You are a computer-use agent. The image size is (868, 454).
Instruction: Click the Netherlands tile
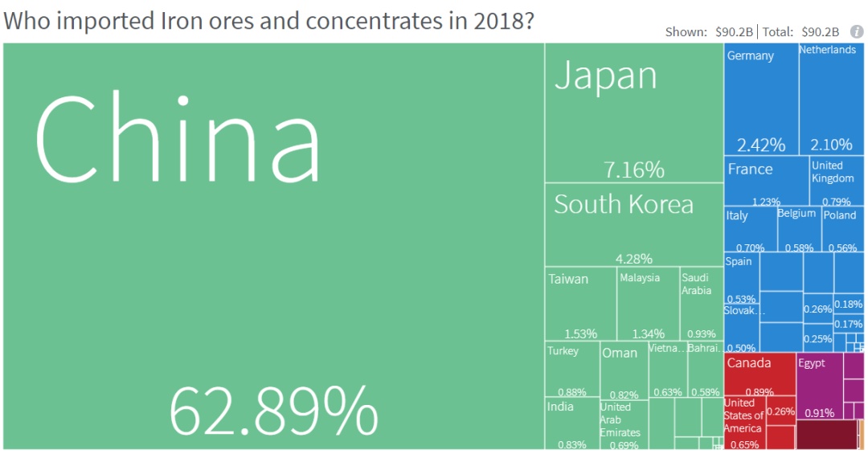point(831,100)
